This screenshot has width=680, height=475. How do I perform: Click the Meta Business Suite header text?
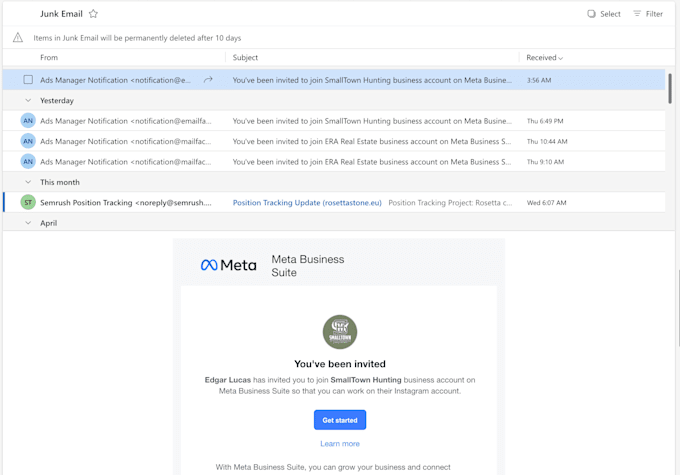308,265
